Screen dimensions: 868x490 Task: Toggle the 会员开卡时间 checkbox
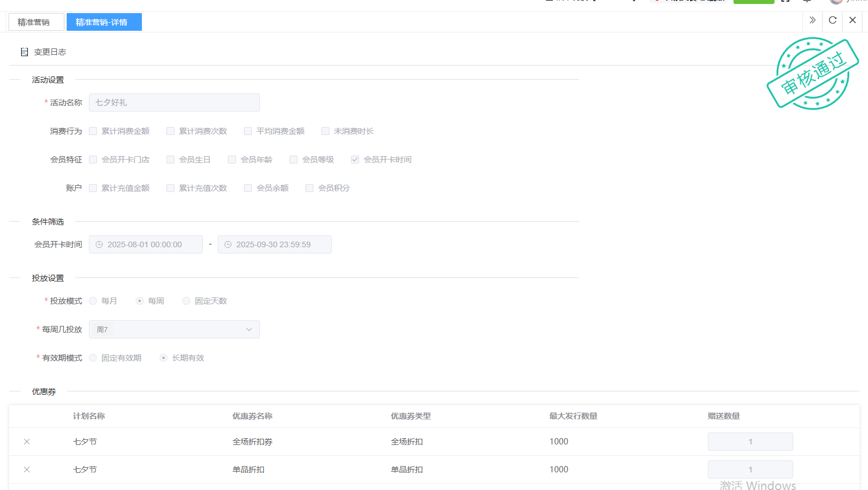[x=355, y=160]
